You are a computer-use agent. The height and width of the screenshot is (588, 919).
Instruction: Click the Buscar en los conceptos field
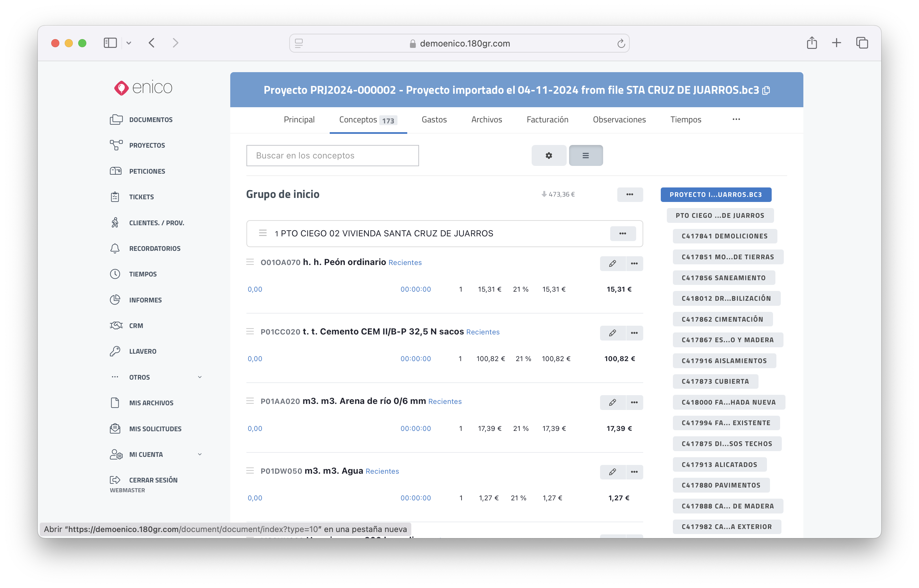coord(332,155)
